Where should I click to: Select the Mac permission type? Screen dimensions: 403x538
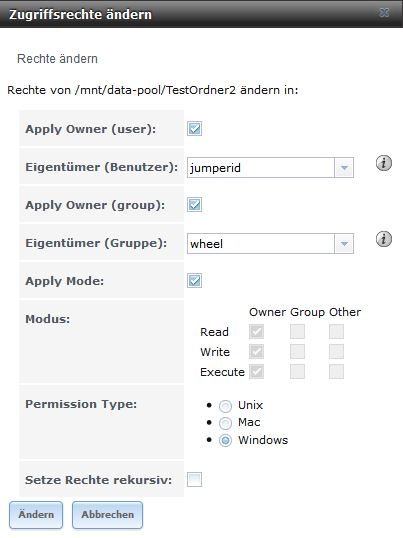tap(225, 423)
